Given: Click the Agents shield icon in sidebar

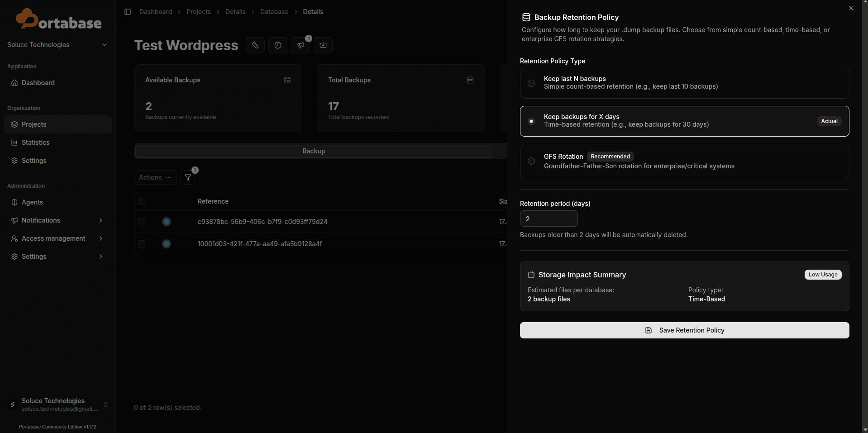Looking at the screenshot, I should tap(14, 202).
